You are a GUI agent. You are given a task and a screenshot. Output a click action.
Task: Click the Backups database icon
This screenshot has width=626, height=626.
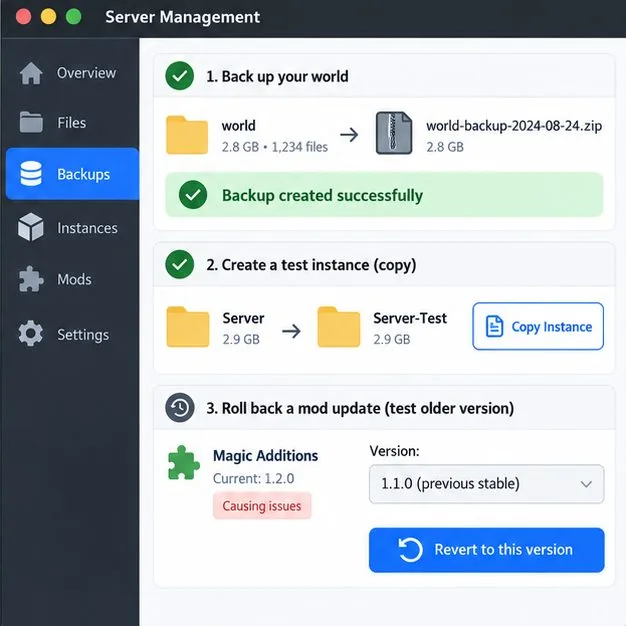pos(31,174)
